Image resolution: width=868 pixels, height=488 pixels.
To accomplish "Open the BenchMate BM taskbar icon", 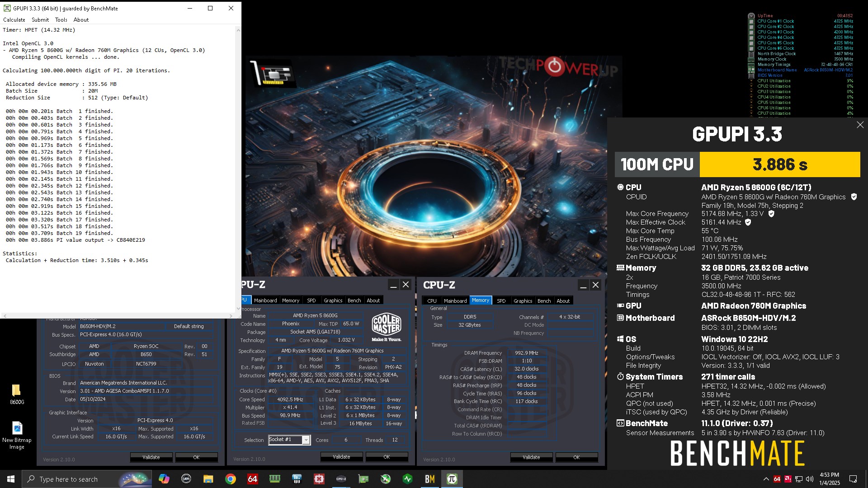I will [x=429, y=479].
